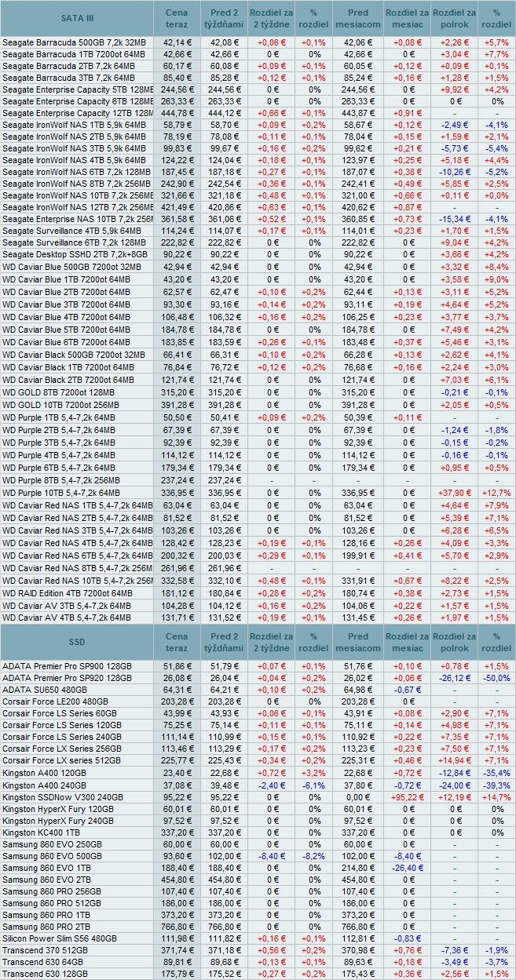
Task: Select Silicon Power Slim S56 480GB row
Action: point(59,938)
